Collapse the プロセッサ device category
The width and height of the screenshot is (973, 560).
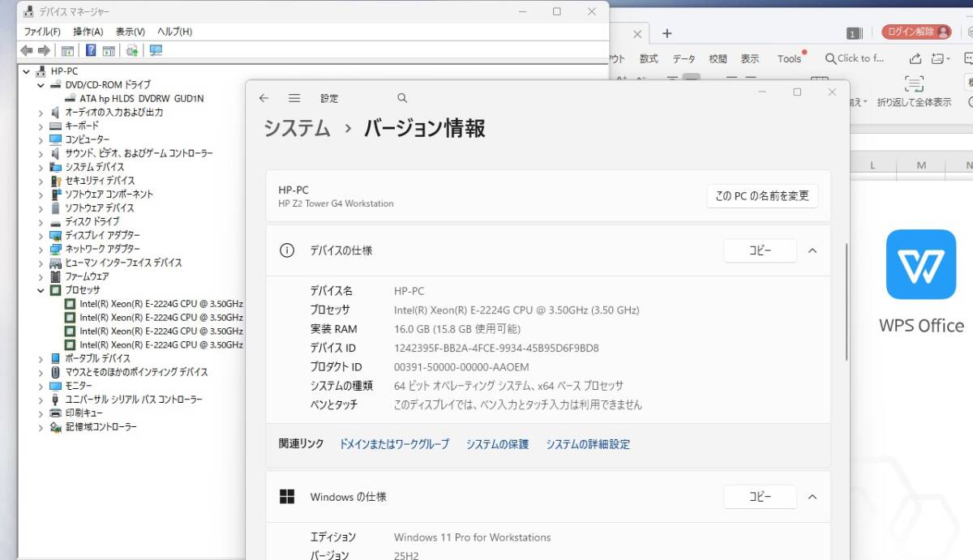[40, 289]
